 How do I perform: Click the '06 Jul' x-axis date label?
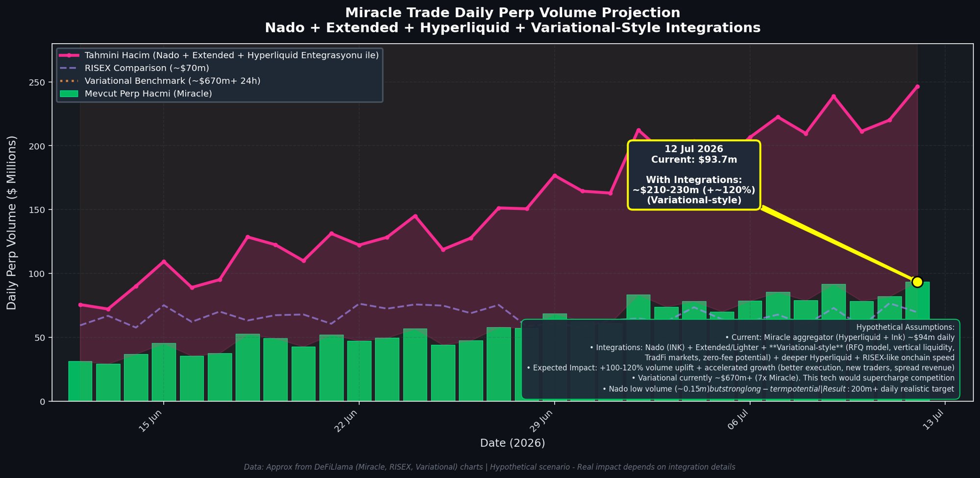pos(737,421)
